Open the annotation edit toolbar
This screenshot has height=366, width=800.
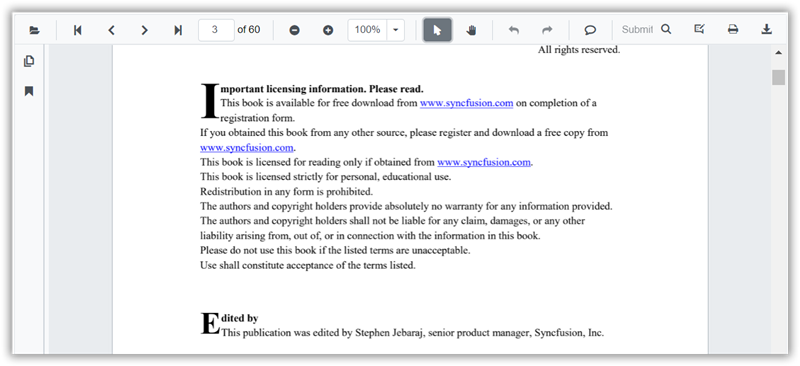point(699,29)
